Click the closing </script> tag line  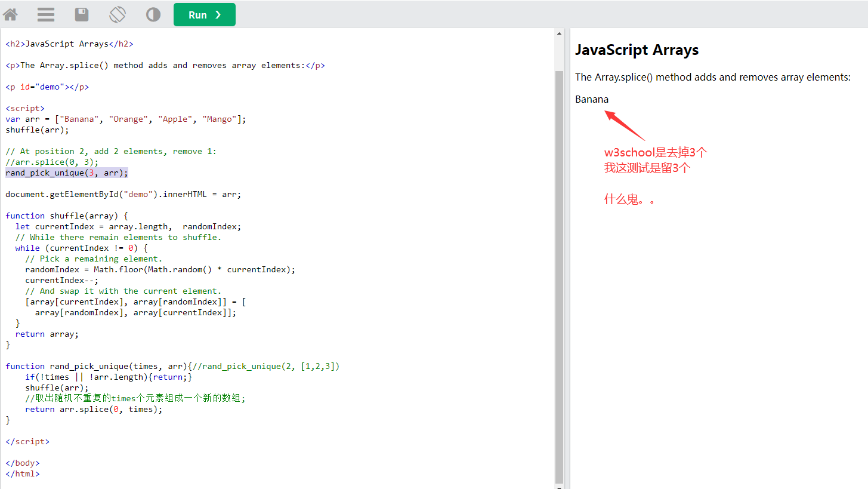coord(27,441)
